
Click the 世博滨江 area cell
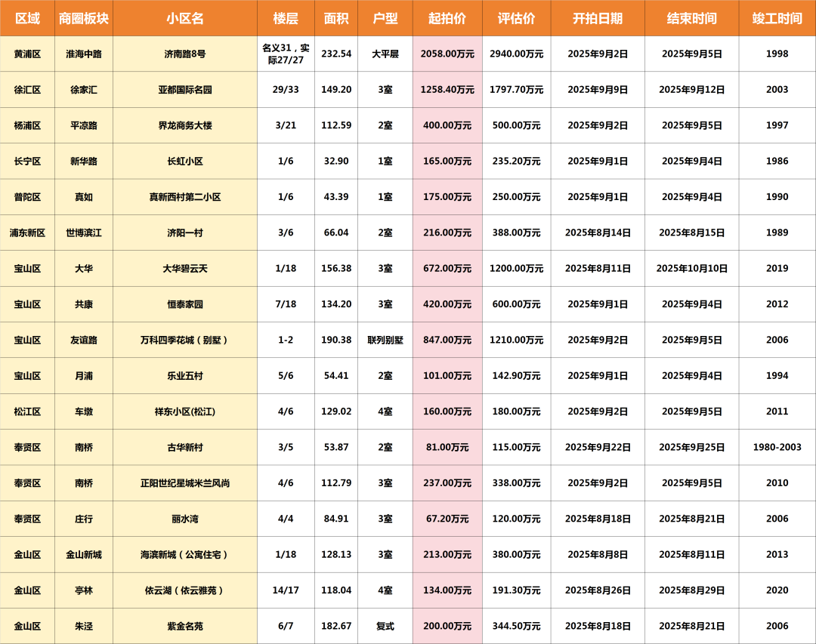pyautogui.click(x=84, y=233)
